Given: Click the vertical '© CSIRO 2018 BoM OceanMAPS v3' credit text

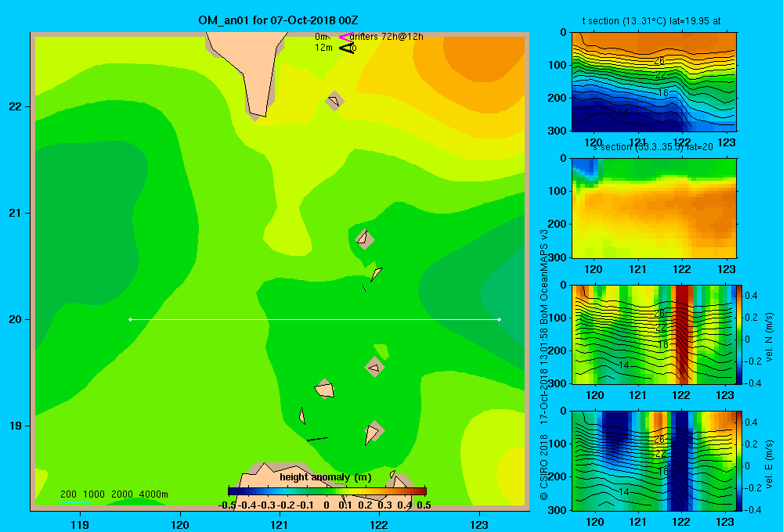Looking at the screenshot, I should (544, 365).
